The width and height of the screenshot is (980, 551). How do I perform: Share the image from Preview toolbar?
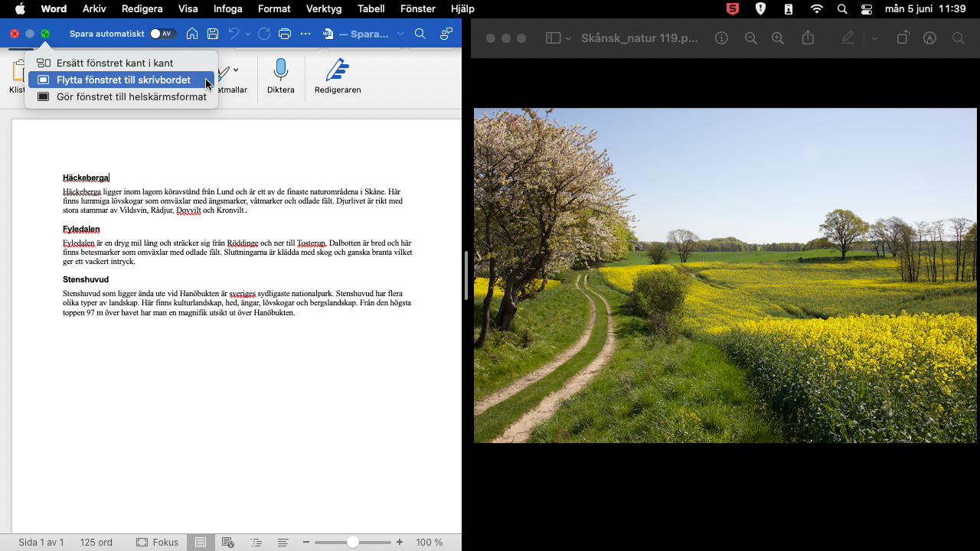tap(808, 38)
